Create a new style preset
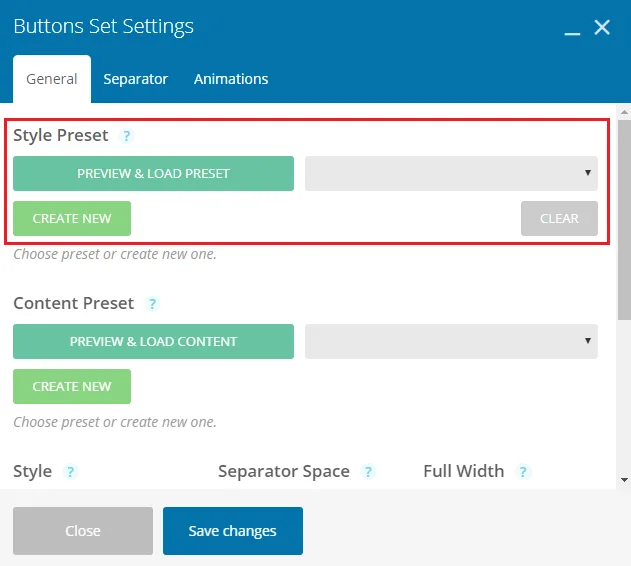The image size is (631, 566). pyautogui.click(x=72, y=218)
